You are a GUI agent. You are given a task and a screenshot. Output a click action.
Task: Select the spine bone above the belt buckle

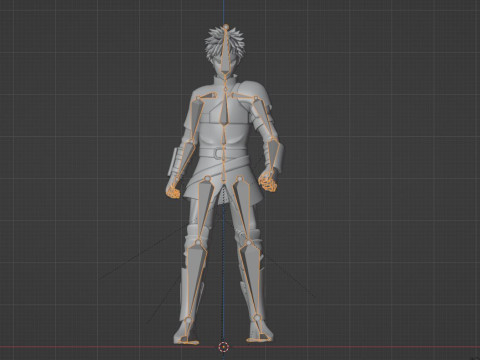[224, 135]
